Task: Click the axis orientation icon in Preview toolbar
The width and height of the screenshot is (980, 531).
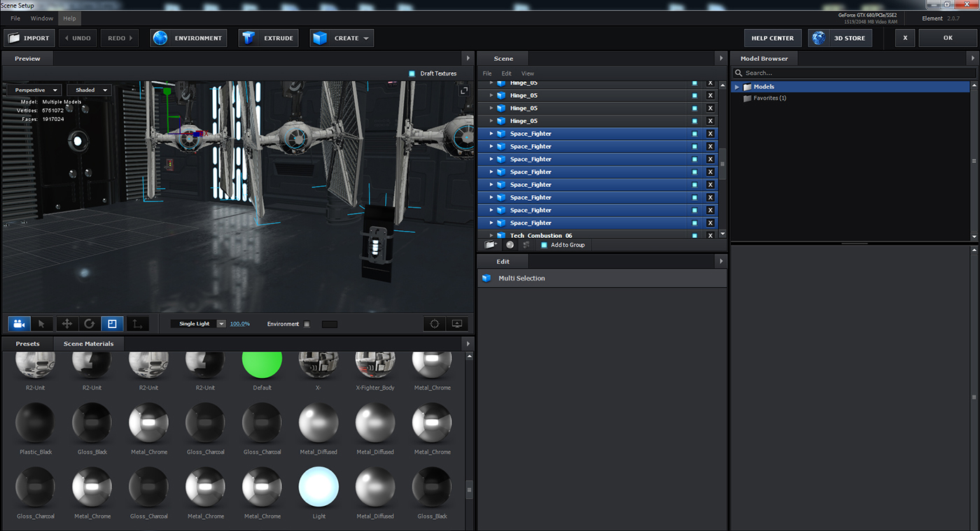Action: (x=138, y=324)
